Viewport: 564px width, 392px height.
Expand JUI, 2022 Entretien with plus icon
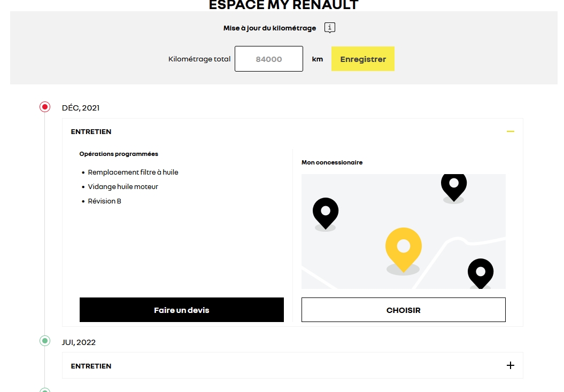510,365
